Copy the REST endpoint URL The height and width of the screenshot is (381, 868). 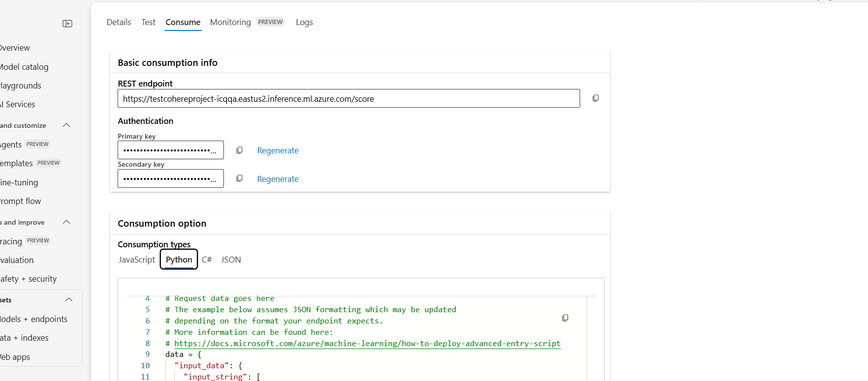595,98
